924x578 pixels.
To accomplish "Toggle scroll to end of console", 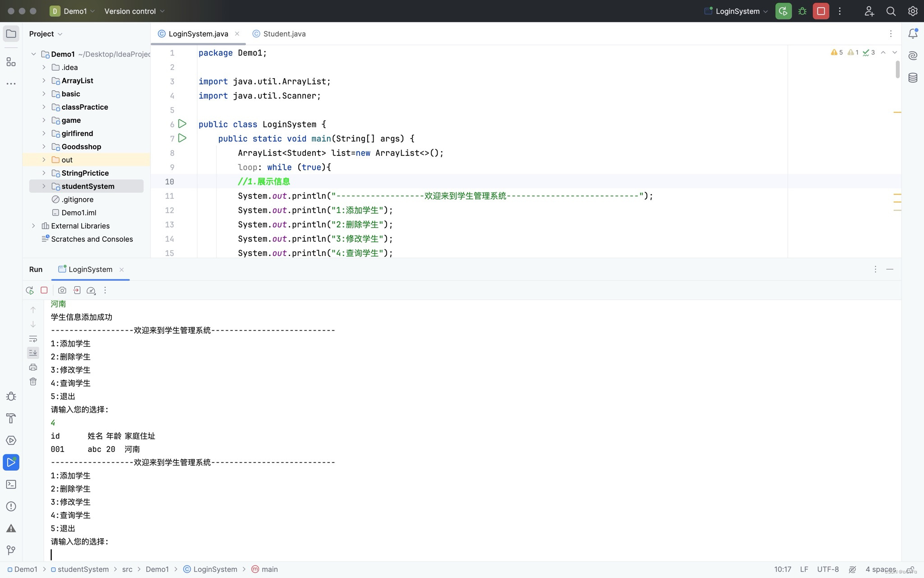I will pyautogui.click(x=33, y=353).
